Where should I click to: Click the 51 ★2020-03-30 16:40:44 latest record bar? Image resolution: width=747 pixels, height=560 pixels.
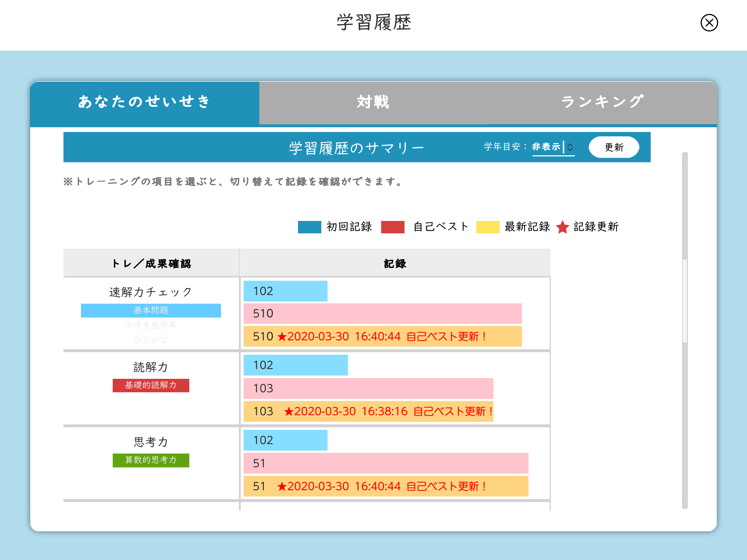coord(386,486)
